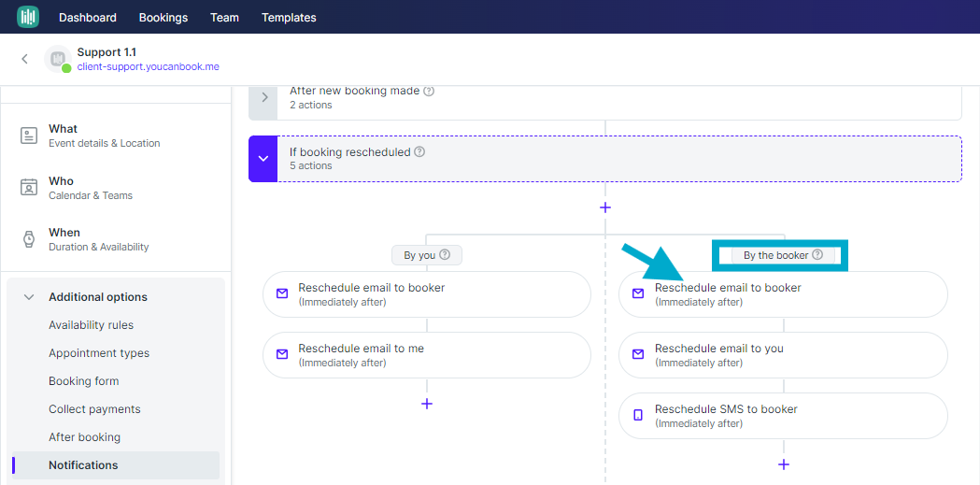Click the When watch icon
The width and height of the screenshot is (980, 485).
pos(29,239)
